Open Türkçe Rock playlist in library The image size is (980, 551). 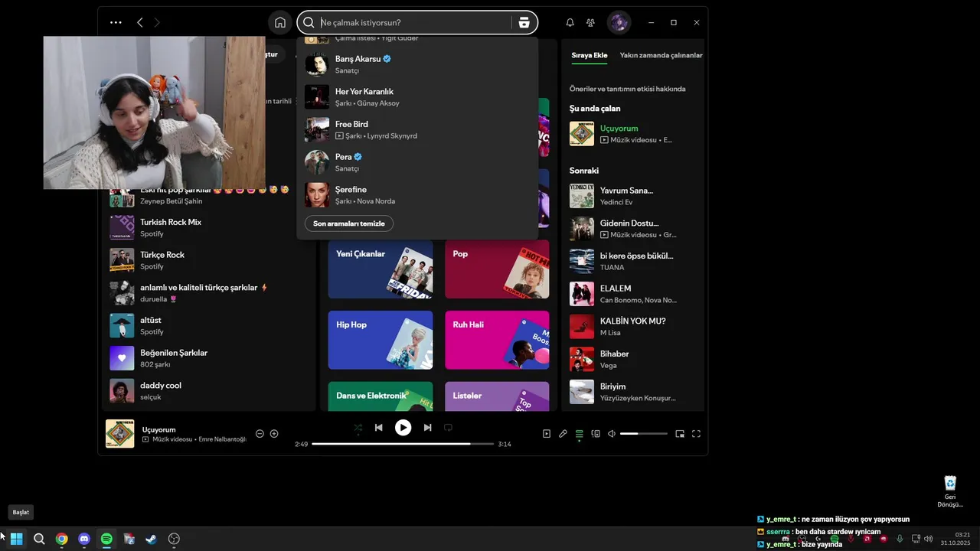[209, 260]
